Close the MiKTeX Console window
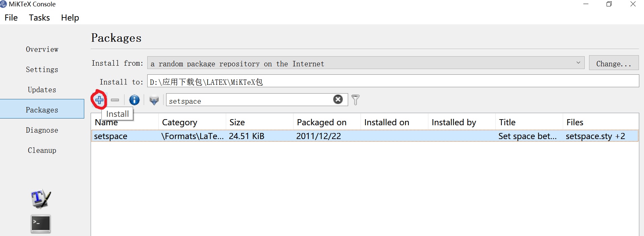The height and width of the screenshot is (236, 644). pyautogui.click(x=633, y=4)
